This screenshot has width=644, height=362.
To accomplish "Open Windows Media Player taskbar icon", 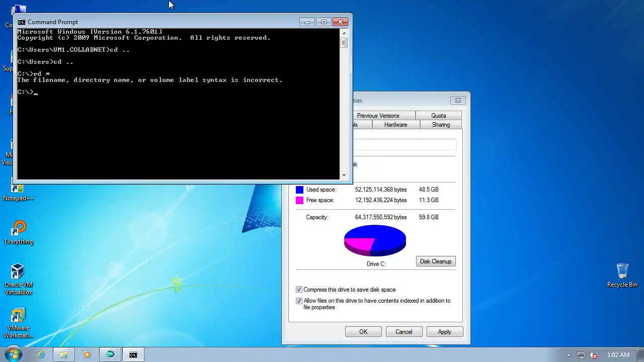I will pos(87,354).
